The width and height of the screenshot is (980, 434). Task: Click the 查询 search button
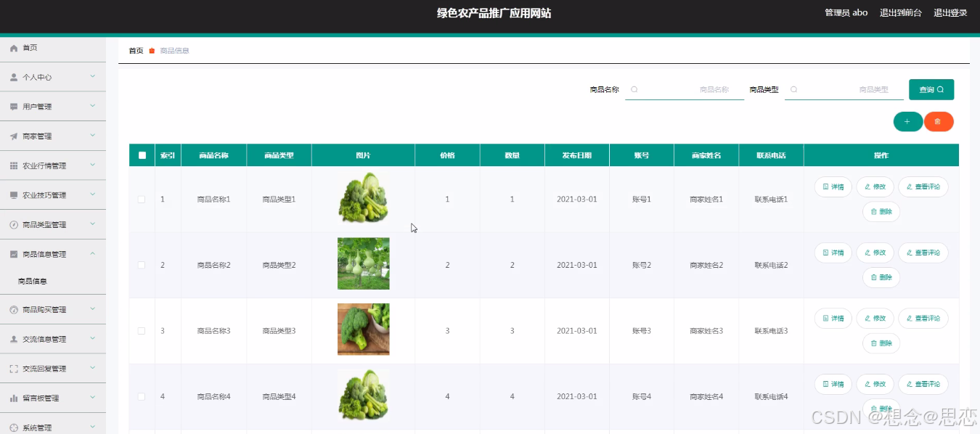pyautogui.click(x=931, y=90)
